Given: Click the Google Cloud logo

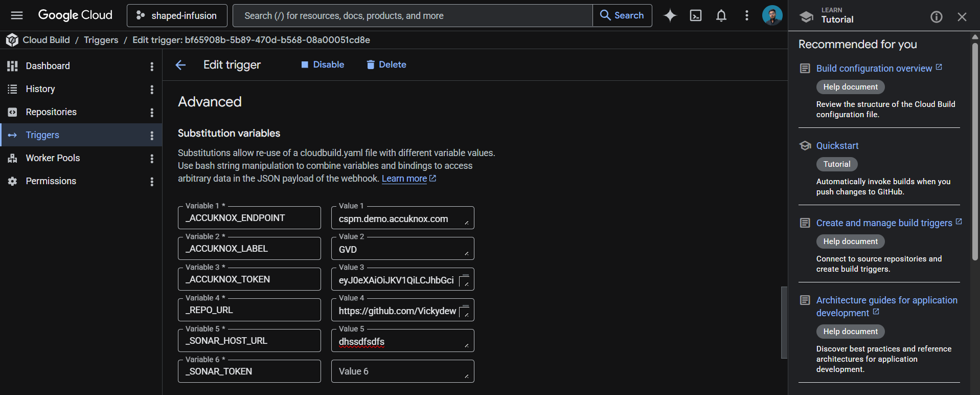Looking at the screenshot, I should [x=75, y=15].
